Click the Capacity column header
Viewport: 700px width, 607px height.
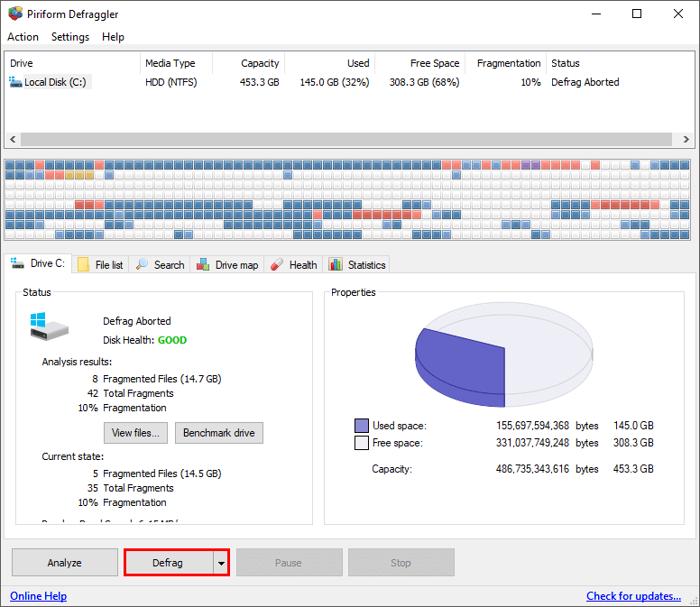249,63
